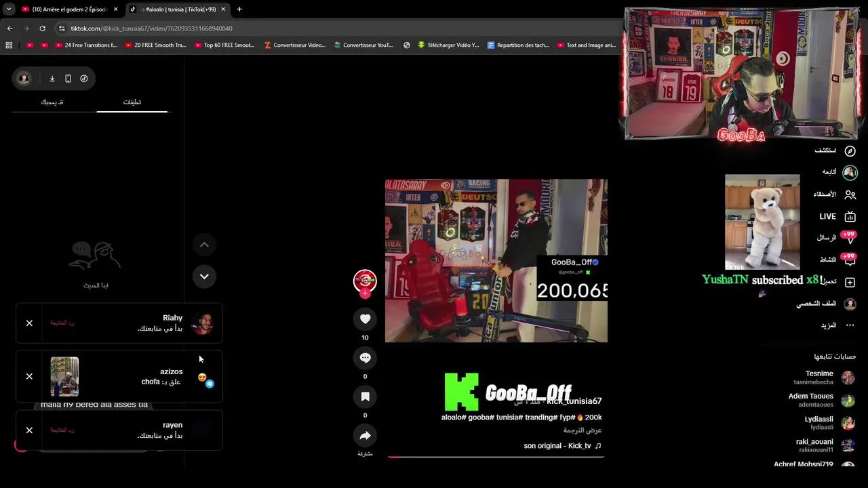Image resolution: width=868 pixels, height=488 pixels.
Task: Close the YouTube browser tab
Action: (115, 9)
